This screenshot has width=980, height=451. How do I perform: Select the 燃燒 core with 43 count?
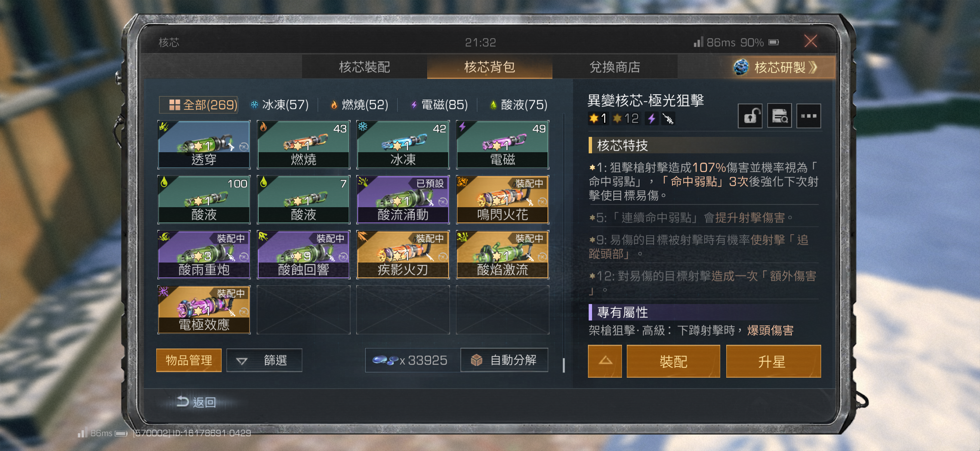pos(303,145)
